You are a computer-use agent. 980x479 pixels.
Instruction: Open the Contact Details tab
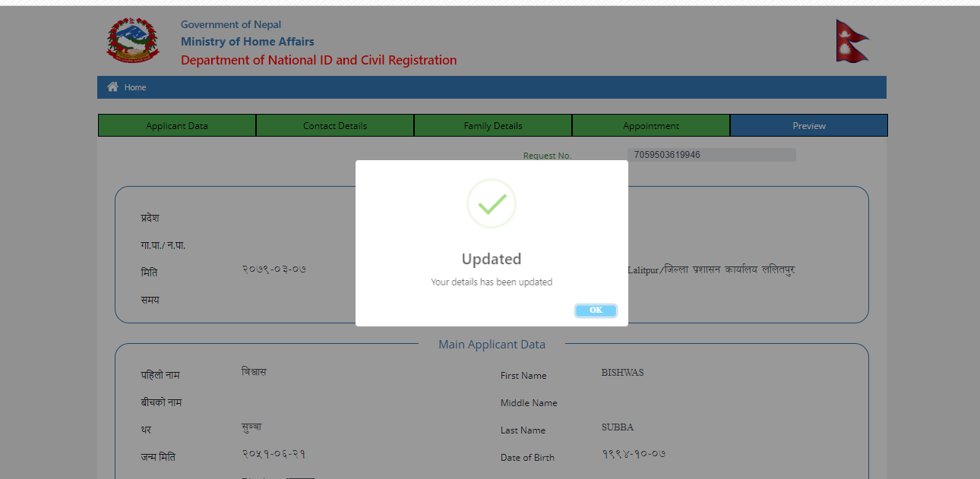334,125
